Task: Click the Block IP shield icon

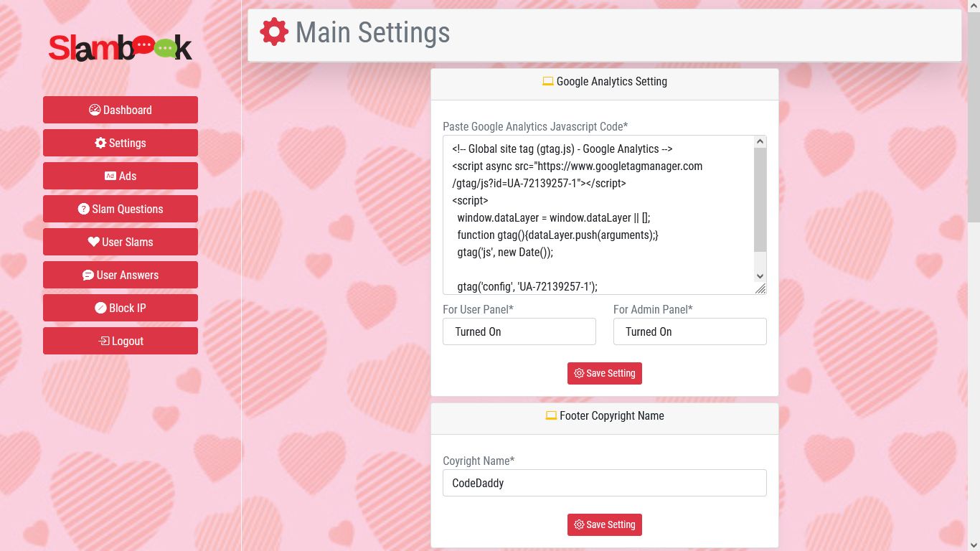Action: pyautogui.click(x=99, y=308)
